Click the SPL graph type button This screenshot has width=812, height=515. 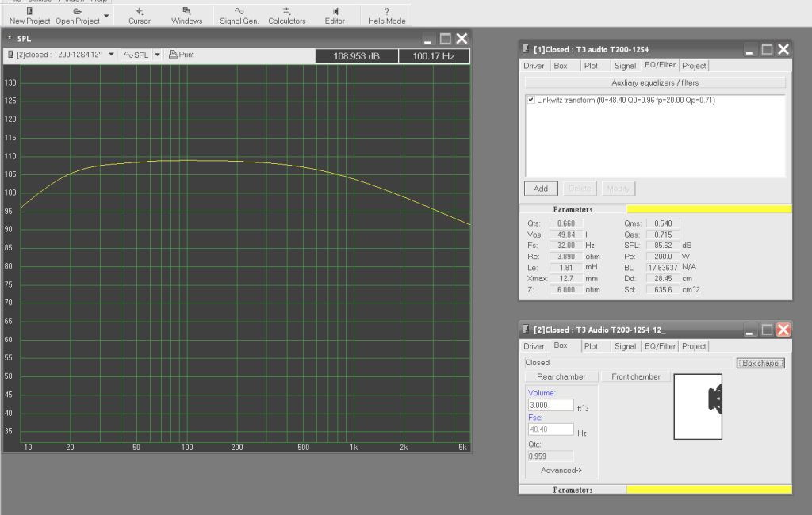tap(136, 55)
